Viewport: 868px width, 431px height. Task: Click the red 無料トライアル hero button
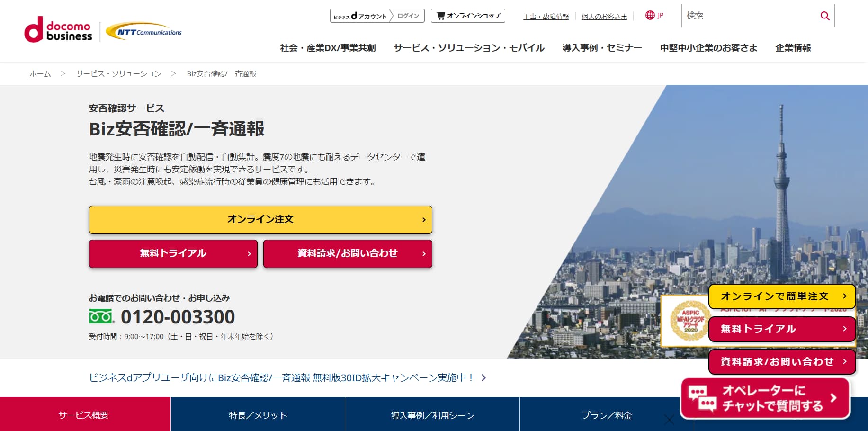173,253
